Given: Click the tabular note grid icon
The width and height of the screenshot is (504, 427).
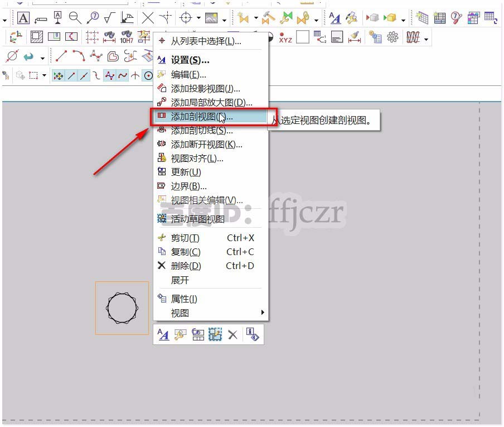Looking at the screenshot, I should tap(421, 18).
